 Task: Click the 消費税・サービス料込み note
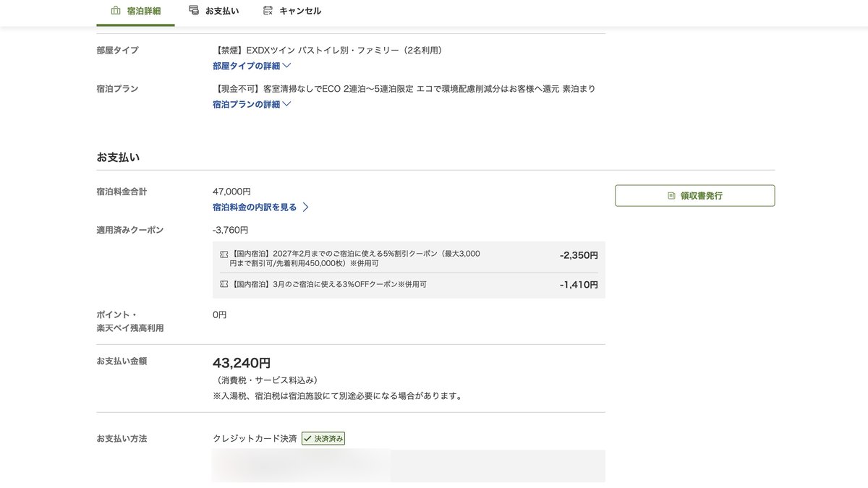[267, 380]
